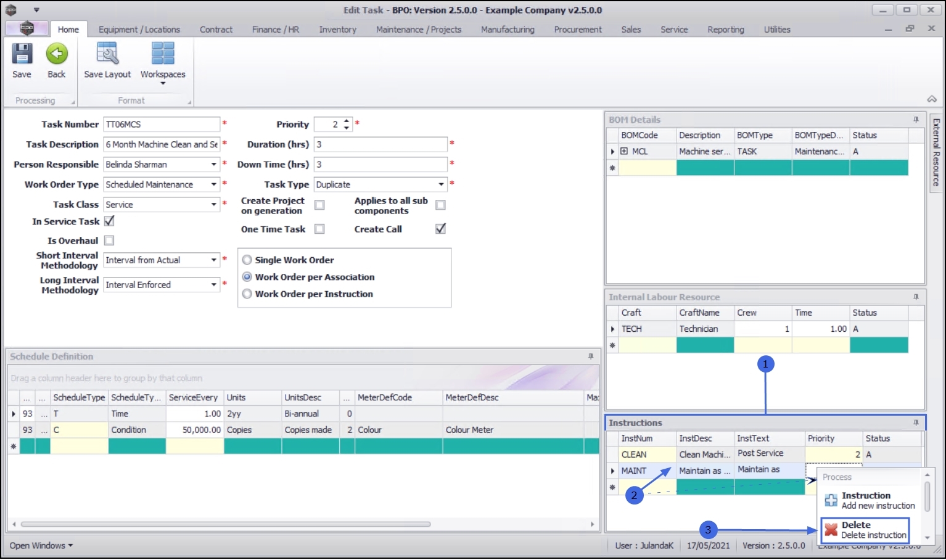Pin the Internal Labour Resource panel
The image size is (946, 560).
tap(916, 297)
